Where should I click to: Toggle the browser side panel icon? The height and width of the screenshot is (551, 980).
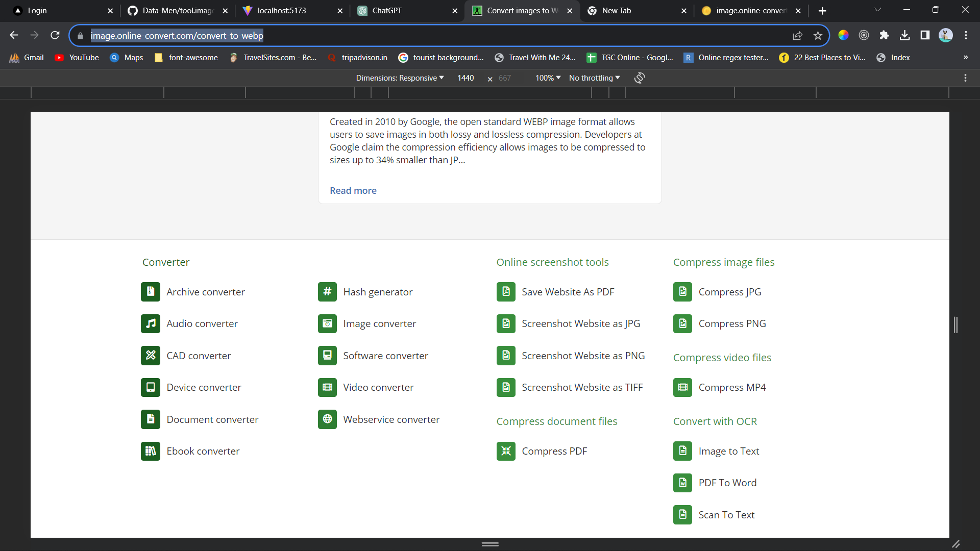[x=925, y=35]
